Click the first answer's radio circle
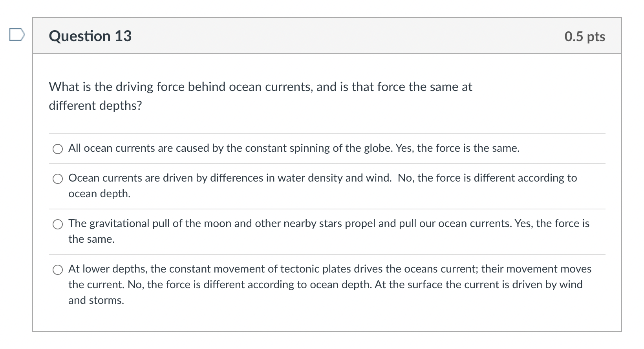Image resolution: width=644 pixels, height=349 pixels. click(x=58, y=149)
